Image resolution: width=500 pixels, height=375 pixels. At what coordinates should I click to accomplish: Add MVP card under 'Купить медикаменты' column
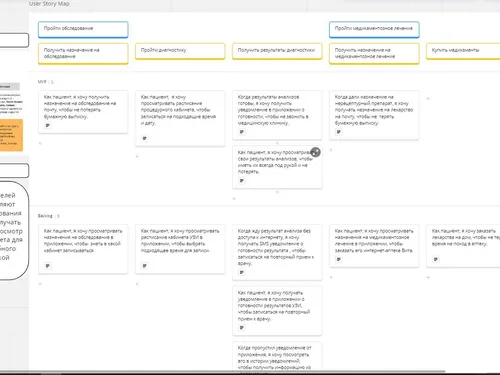[x=428, y=99]
